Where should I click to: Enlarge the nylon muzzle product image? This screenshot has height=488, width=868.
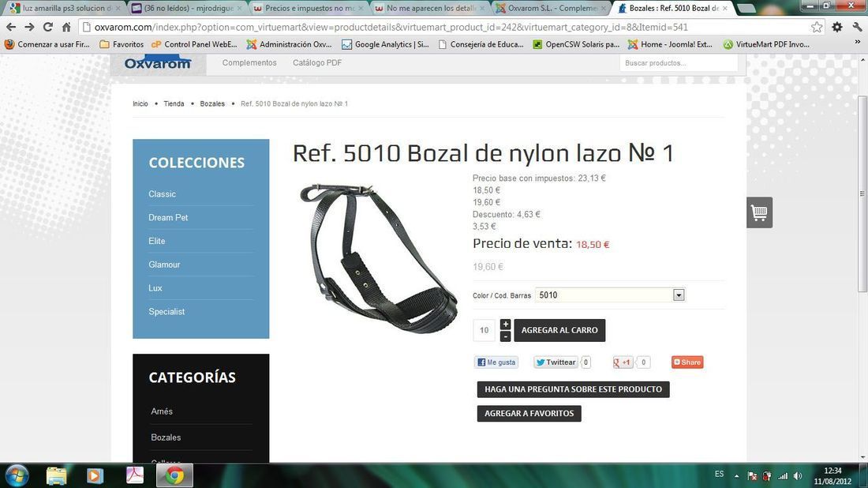pos(379,259)
